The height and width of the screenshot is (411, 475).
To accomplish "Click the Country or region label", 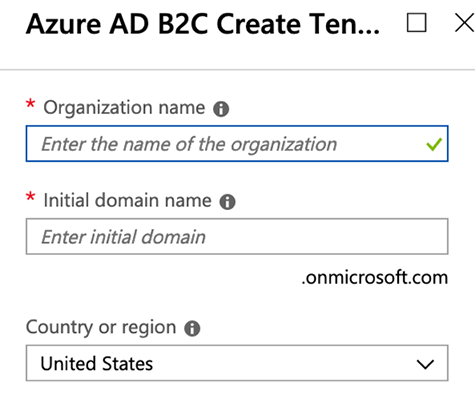I will point(101,327).
